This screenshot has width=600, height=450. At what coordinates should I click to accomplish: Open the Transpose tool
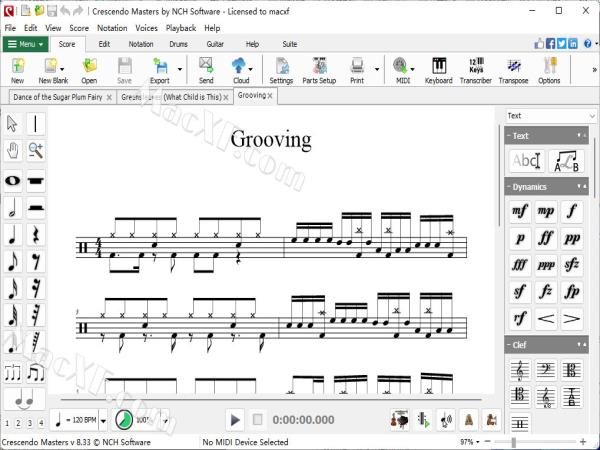(514, 70)
